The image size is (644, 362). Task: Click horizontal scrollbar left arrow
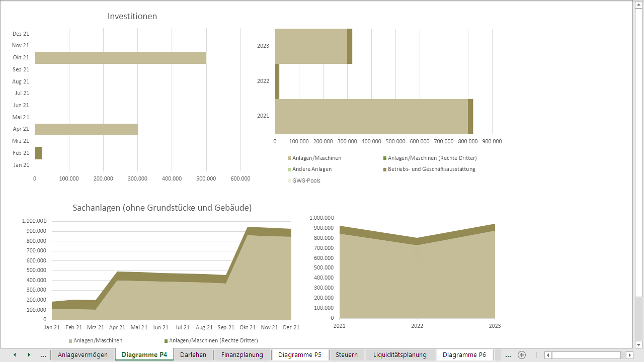coord(548,355)
